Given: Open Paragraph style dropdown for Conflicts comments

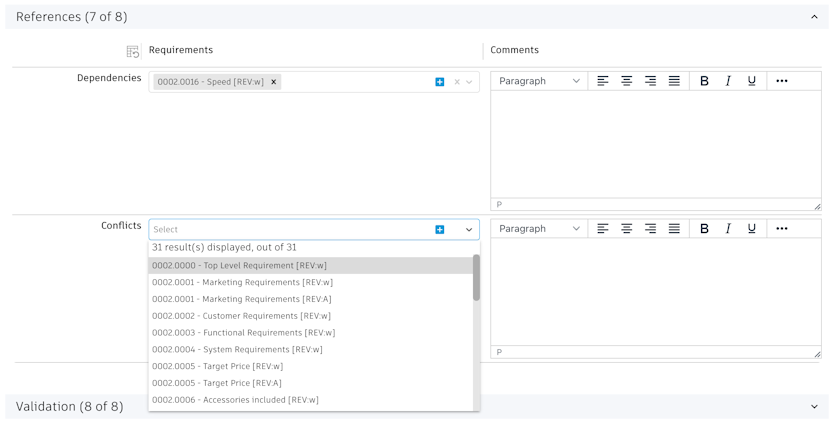Looking at the screenshot, I should pyautogui.click(x=538, y=229).
